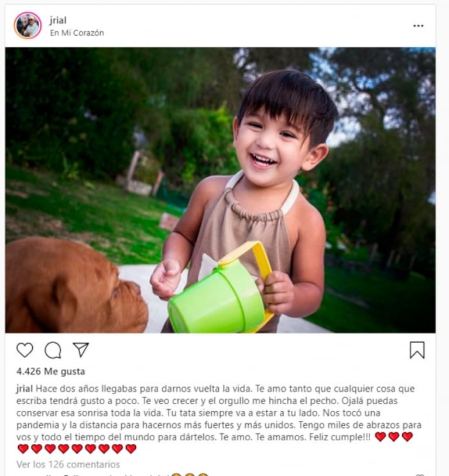View who liked via '4.426 Me gusta'
Viewport: 449px width, 476px height.
coord(51,371)
